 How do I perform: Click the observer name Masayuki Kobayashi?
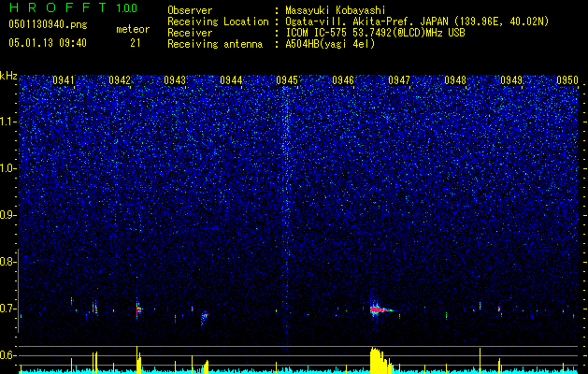pyautogui.click(x=336, y=10)
